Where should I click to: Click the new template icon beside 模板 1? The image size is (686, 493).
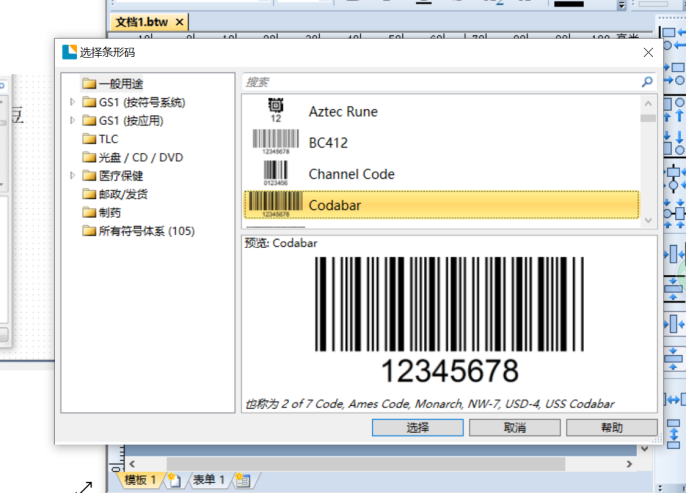pos(174,480)
